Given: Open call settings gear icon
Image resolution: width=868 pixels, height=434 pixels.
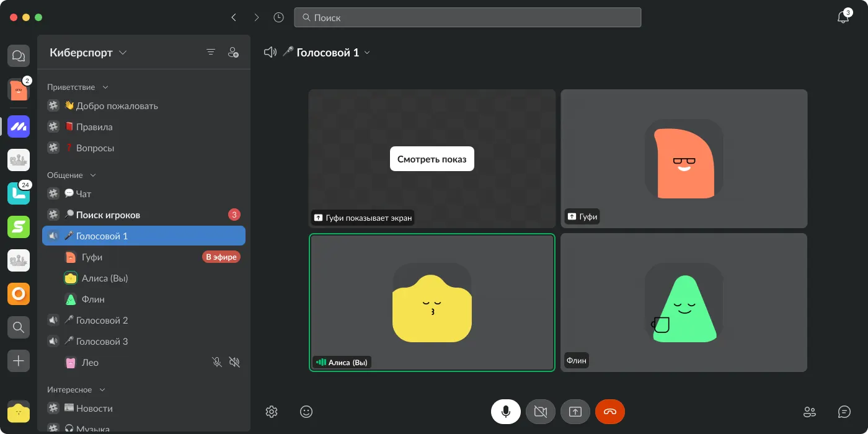Looking at the screenshot, I should point(271,411).
